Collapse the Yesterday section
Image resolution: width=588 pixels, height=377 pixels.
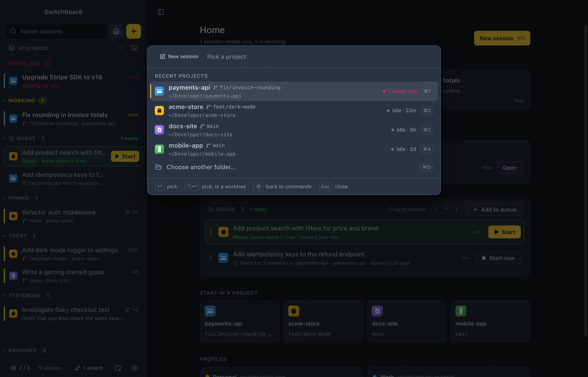click(4, 295)
